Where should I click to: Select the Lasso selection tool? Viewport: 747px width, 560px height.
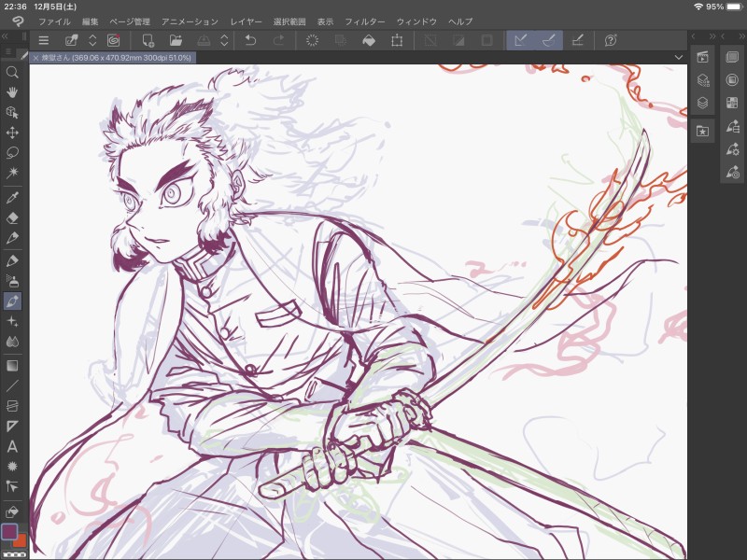click(x=12, y=152)
